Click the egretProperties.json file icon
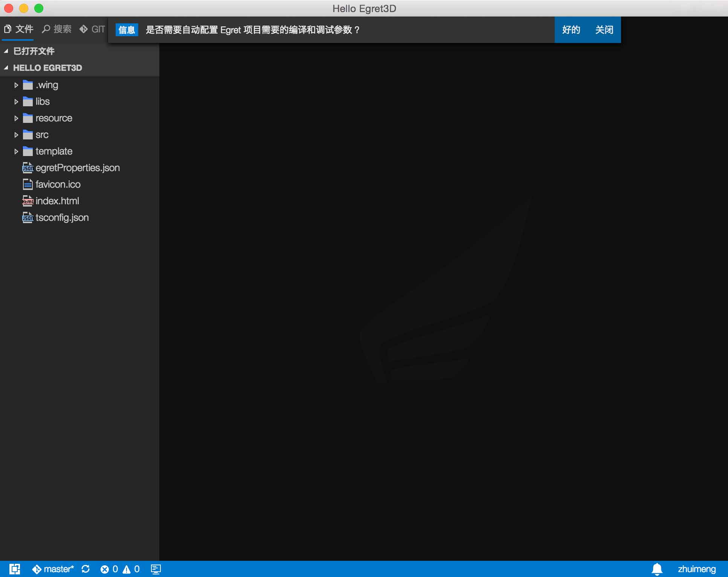Image resolution: width=728 pixels, height=577 pixels. 28,168
